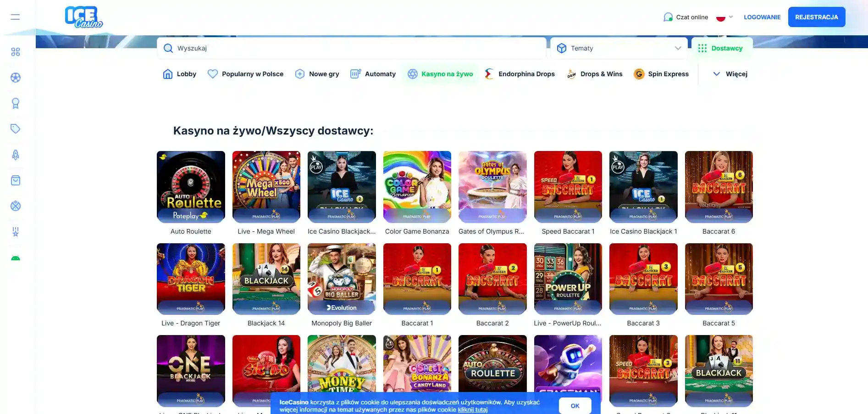Open the shopping bag sidebar icon
This screenshot has height=414, width=868.
tap(16, 180)
